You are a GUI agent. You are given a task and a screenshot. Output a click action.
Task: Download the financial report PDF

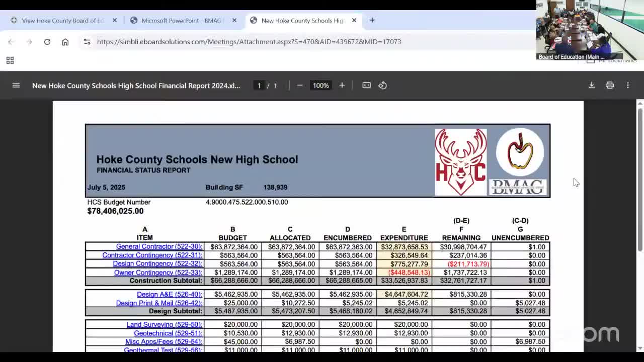pyautogui.click(x=592, y=85)
